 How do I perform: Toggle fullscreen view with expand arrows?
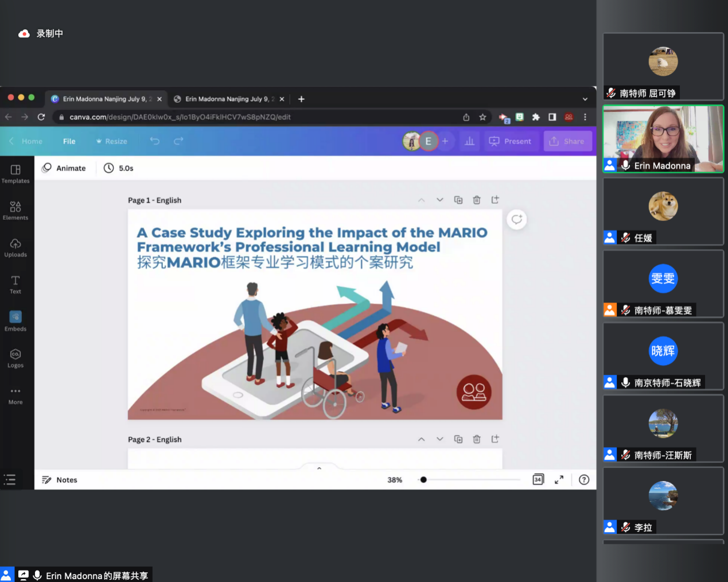559,480
